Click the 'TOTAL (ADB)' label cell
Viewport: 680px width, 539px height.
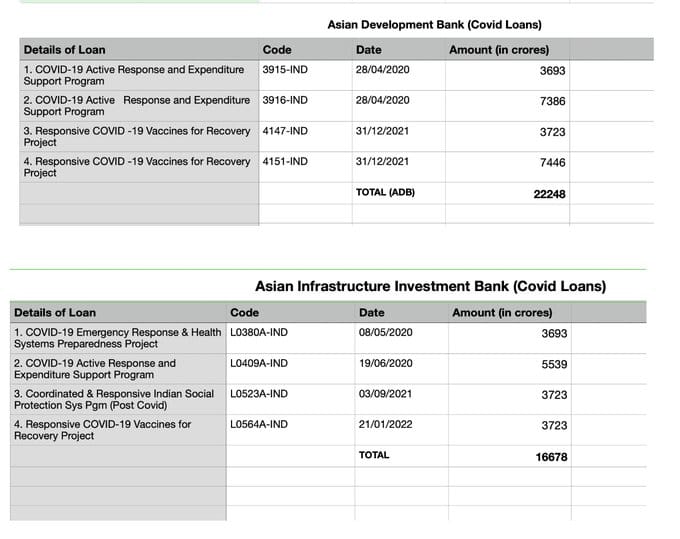(x=399, y=193)
